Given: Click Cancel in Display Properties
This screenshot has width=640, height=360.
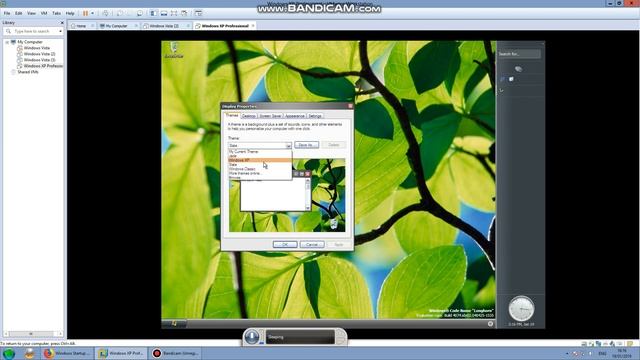Looking at the screenshot, I should click(312, 244).
